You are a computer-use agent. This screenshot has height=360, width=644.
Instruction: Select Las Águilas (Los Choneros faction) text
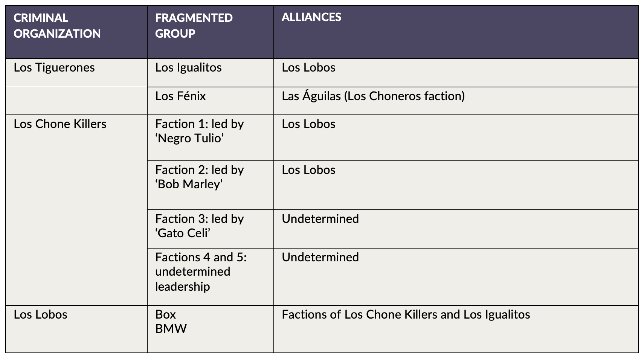[373, 96]
